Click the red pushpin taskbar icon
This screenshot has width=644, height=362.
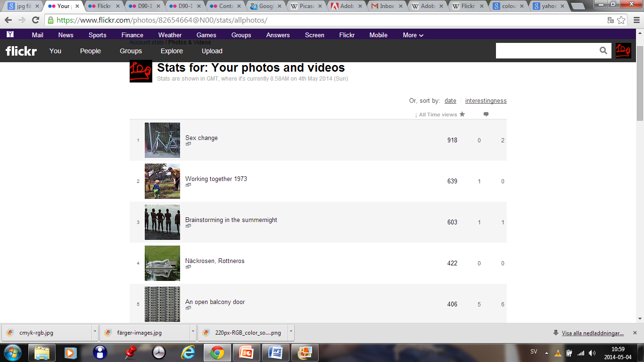130,352
